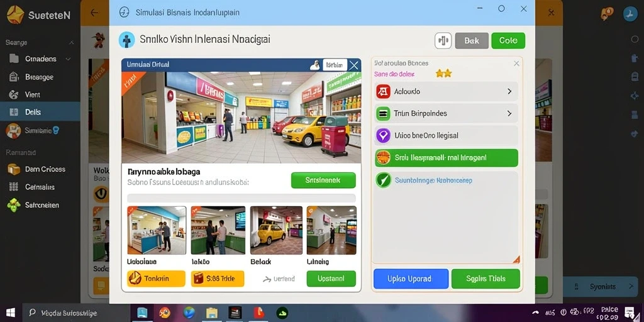Open Vient in the sidebar
This screenshot has width=644, height=322.
pyautogui.click(x=40, y=94)
